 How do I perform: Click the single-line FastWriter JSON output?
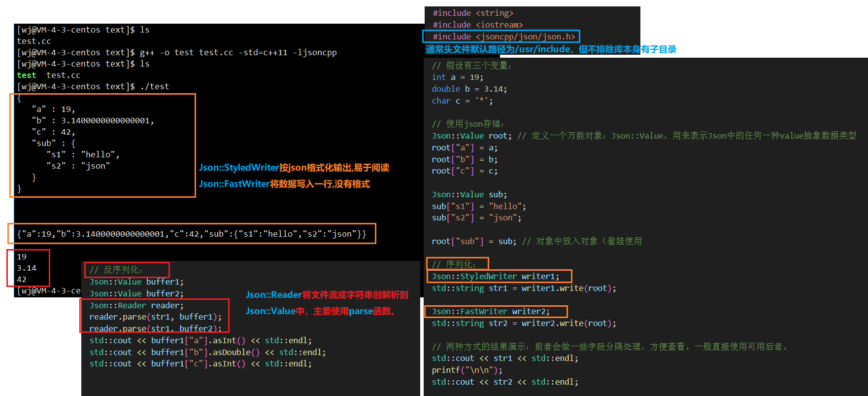[192, 234]
